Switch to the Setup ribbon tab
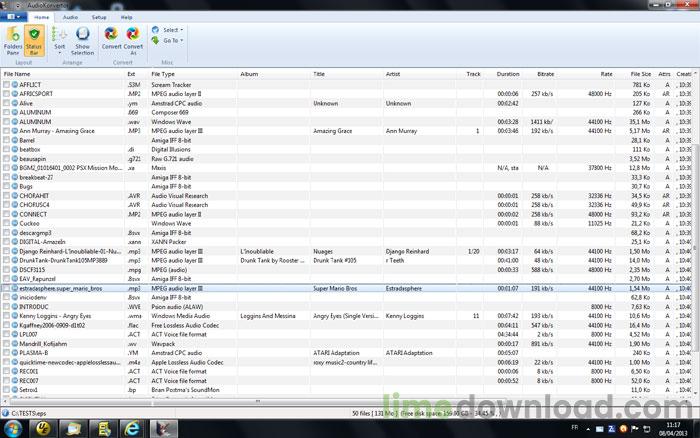Viewport: 700px width, 438px height. click(x=99, y=17)
